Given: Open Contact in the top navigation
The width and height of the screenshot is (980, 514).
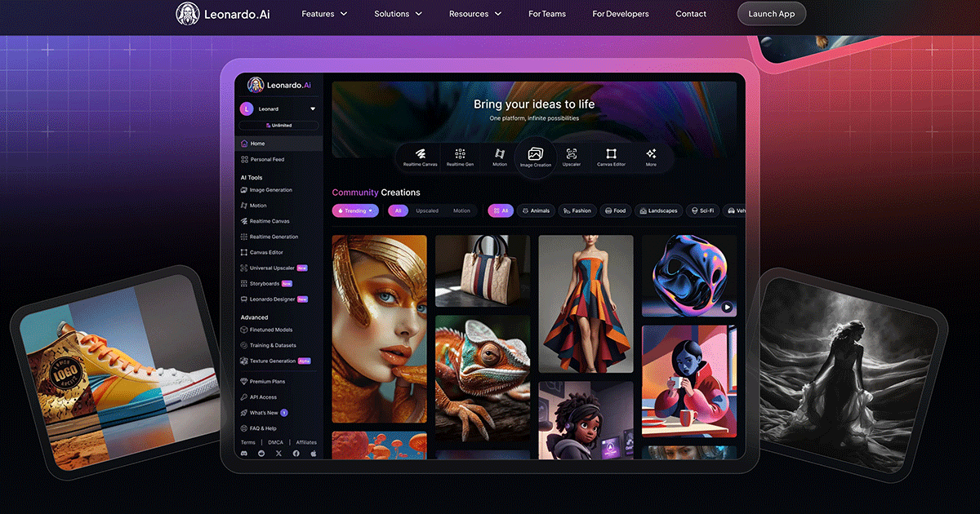Looking at the screenshot, I should 691,14.
